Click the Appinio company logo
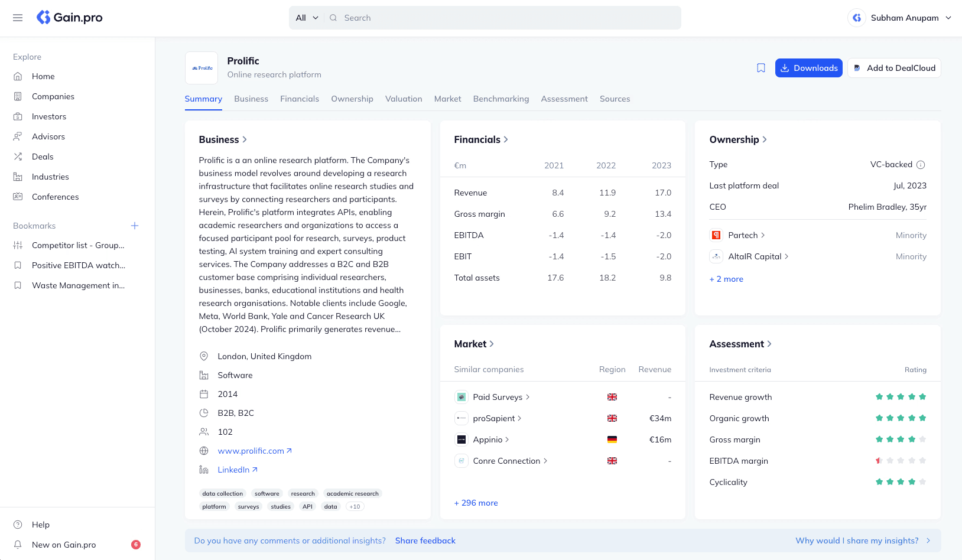Image resolution: width=962 pixels, height=560 pixels. 461,439
